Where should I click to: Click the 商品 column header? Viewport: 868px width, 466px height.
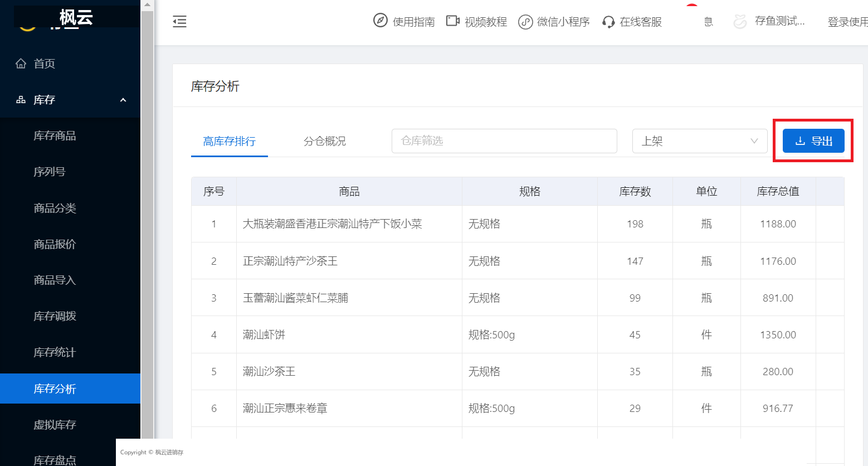pos(349,192)
